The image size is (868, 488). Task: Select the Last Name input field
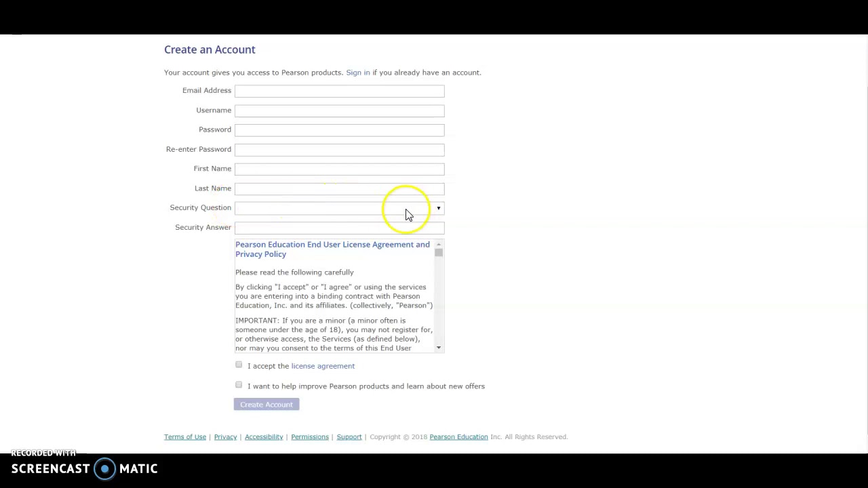pyautogui.click(x=339, y=189)
